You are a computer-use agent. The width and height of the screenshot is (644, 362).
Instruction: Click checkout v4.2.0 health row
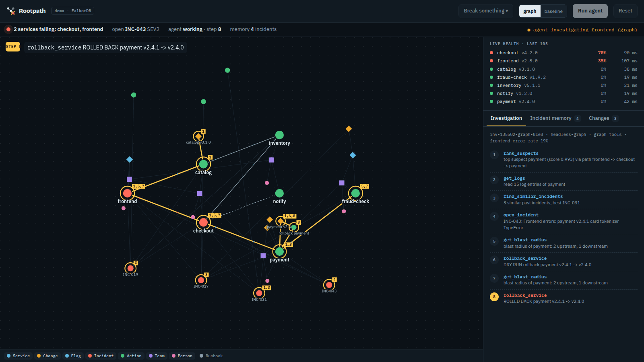click(x=563, y=53)
